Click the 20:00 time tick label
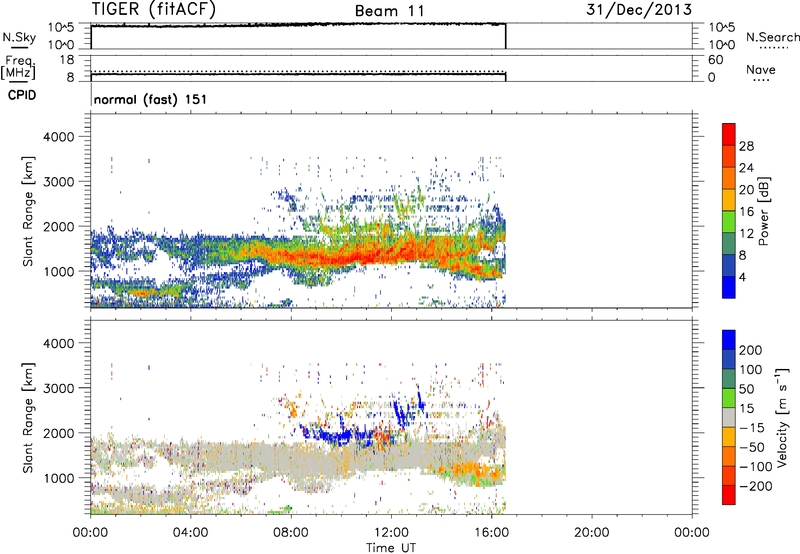 [591, 533]
